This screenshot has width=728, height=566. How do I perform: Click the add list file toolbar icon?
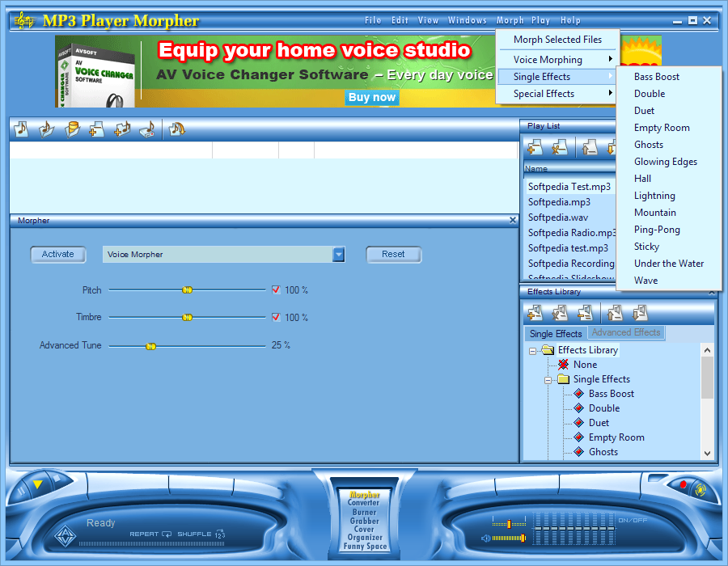(x=97, y=129)
